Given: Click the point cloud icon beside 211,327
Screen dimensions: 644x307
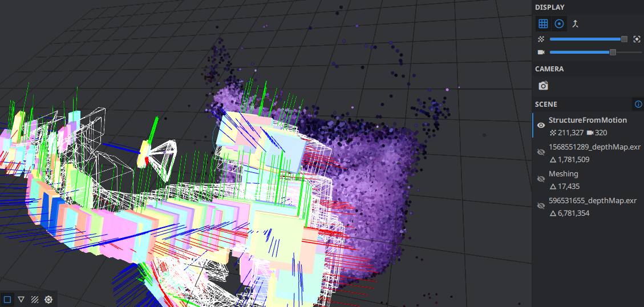Looking at the screenshot, I should click(552, 133).
